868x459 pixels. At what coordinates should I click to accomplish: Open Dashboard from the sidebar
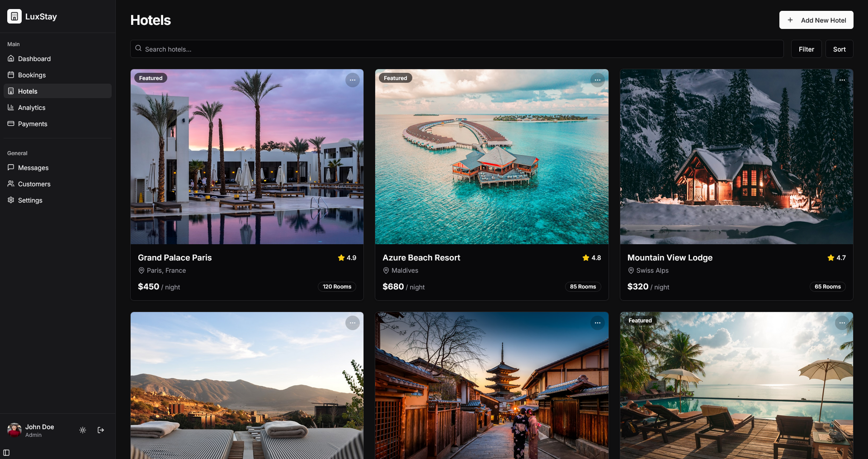click(x=57, y=59)
